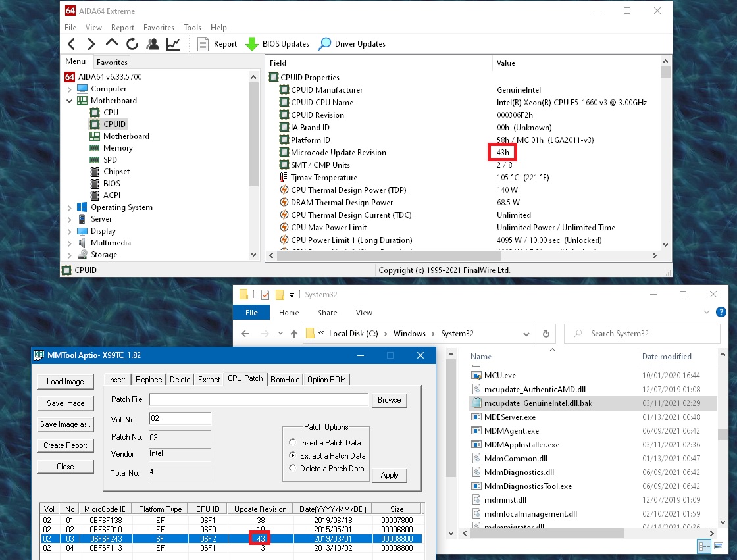
Task: Open Explorer address bar history dropdown
Action: 526,334
